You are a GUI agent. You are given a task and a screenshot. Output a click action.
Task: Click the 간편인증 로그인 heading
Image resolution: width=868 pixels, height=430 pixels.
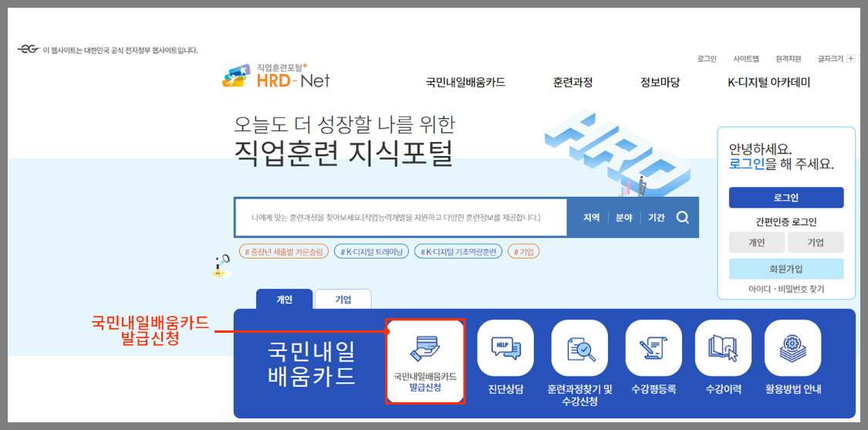786,222
